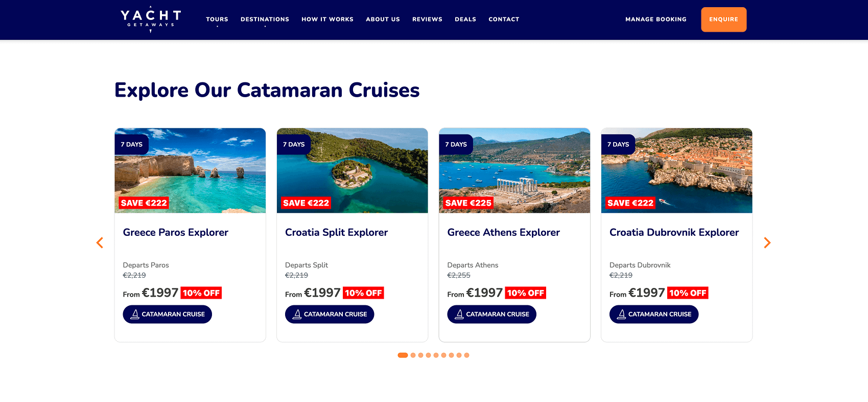
Task: Go to next carousel slide arrow
Action: click(767, 243)
